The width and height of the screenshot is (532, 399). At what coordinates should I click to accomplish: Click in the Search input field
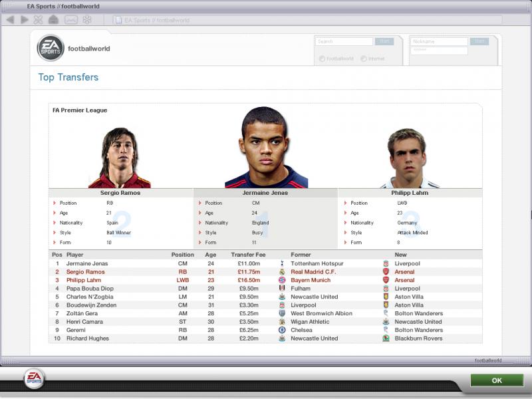coord(344,41)
